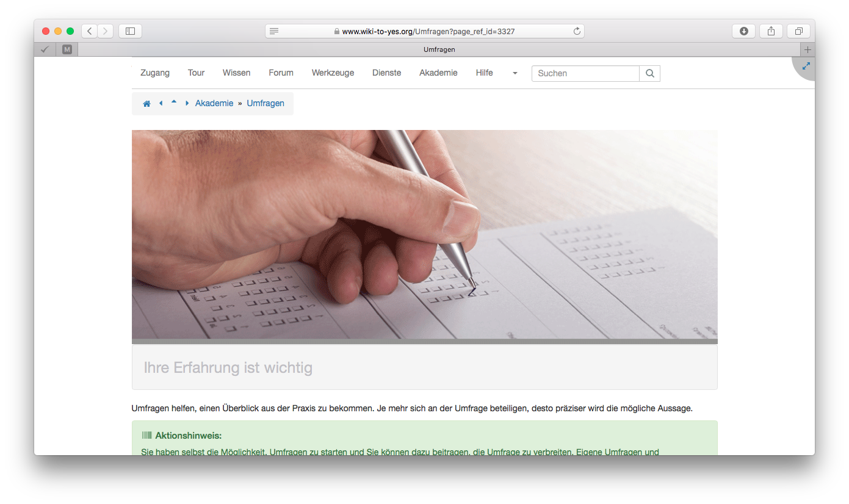Open the Werkzeuge menu
Screen dimensions: 849x504
tap(333, 73)
